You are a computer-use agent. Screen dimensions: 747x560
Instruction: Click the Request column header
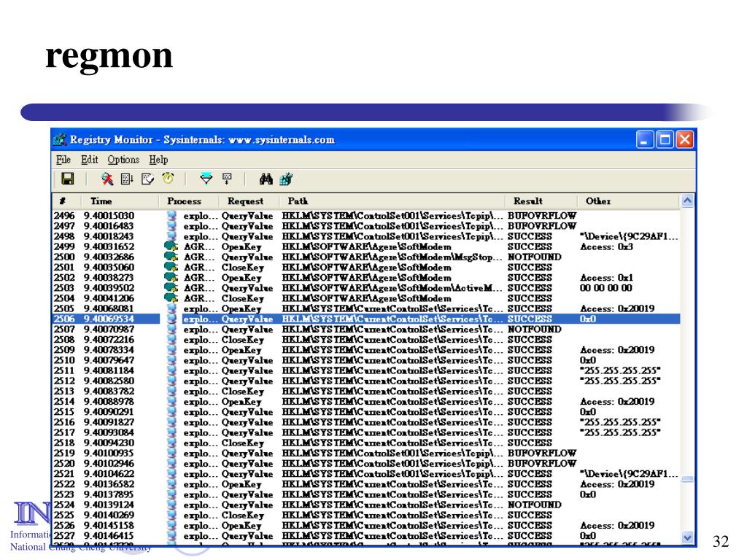(x=249, y=201)
